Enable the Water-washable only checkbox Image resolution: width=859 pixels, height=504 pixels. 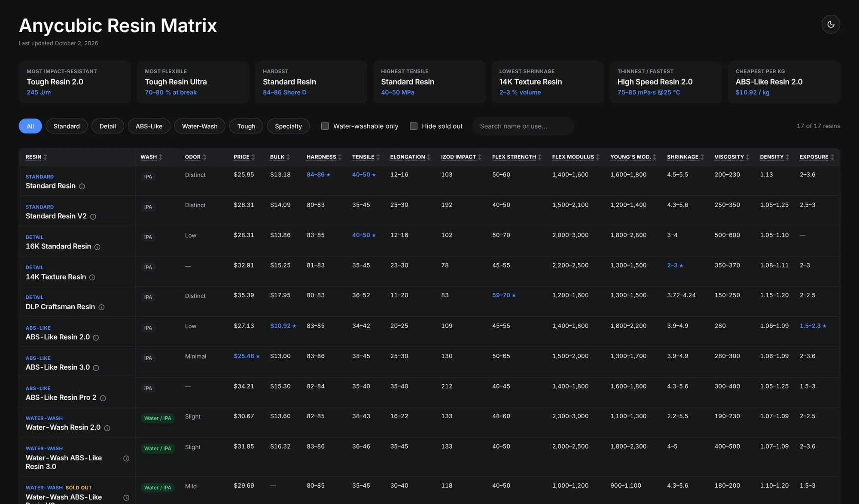[x=325, y=126]
